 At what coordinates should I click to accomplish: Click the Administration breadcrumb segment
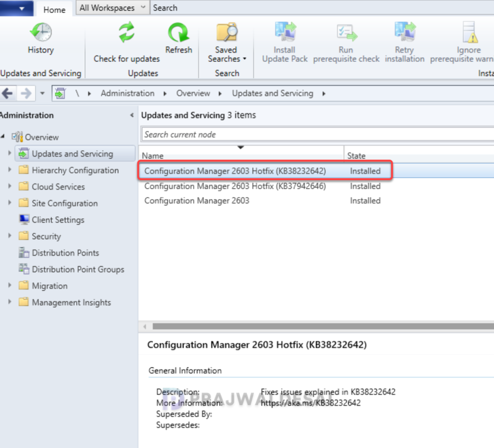coord(127,93)
